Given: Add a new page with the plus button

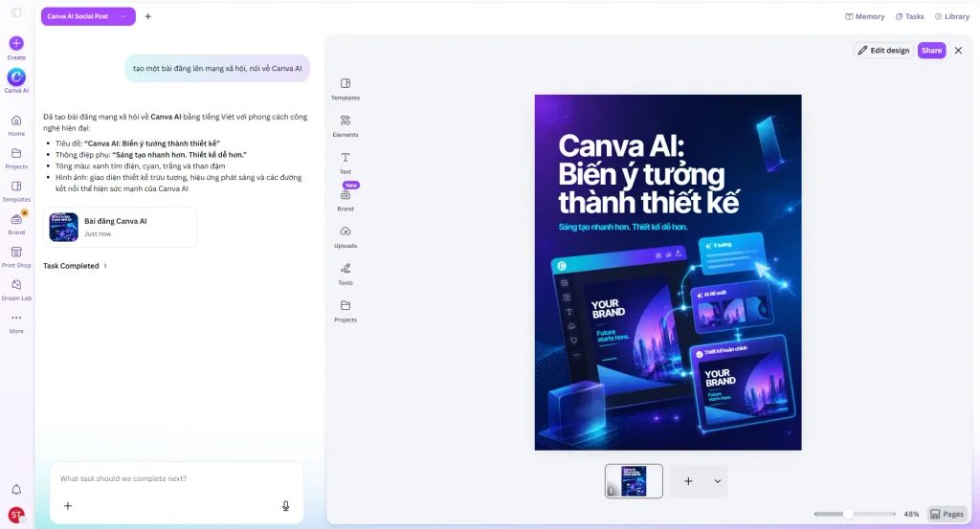Looking at the screenshot, I should (688, 481).
